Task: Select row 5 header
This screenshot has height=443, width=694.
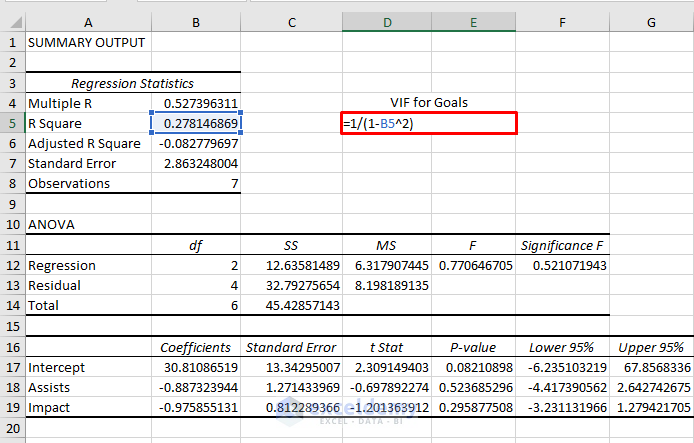Action: [12, 123]
